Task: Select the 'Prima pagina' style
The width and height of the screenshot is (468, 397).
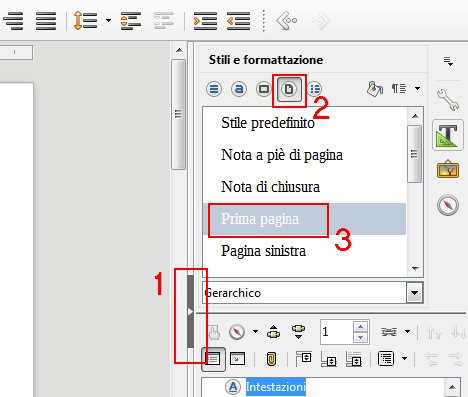Action: (304, 219)
